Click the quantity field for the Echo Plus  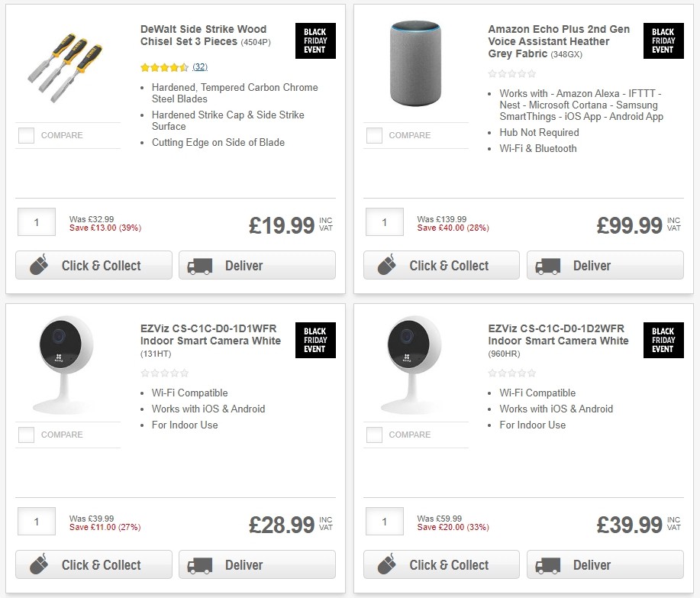point(384,221)
